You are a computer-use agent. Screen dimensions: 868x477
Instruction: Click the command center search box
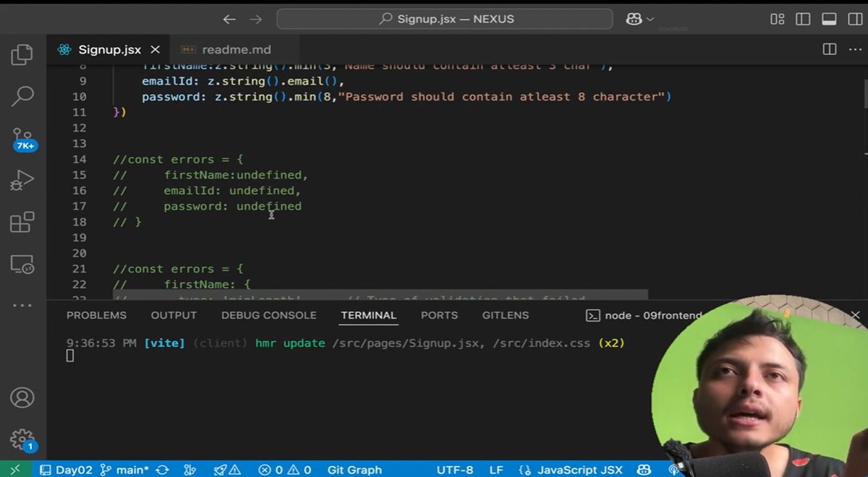[x=444, y=19]
